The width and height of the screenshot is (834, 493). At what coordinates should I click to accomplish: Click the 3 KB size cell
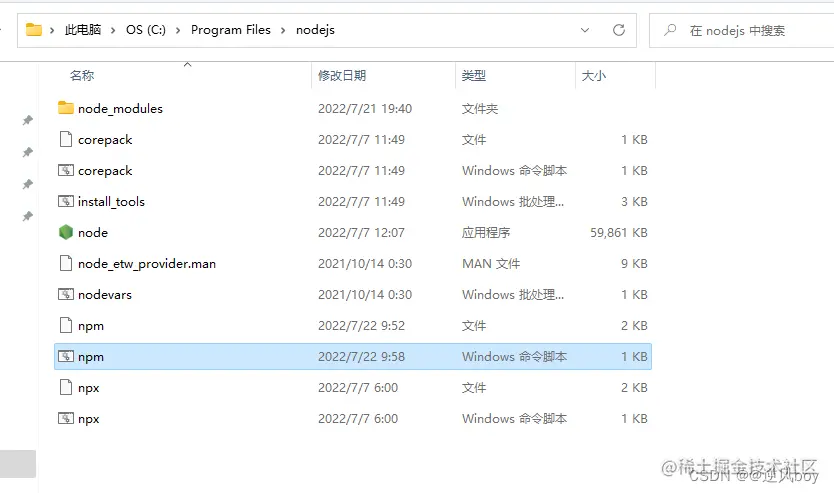click(634, 202)
